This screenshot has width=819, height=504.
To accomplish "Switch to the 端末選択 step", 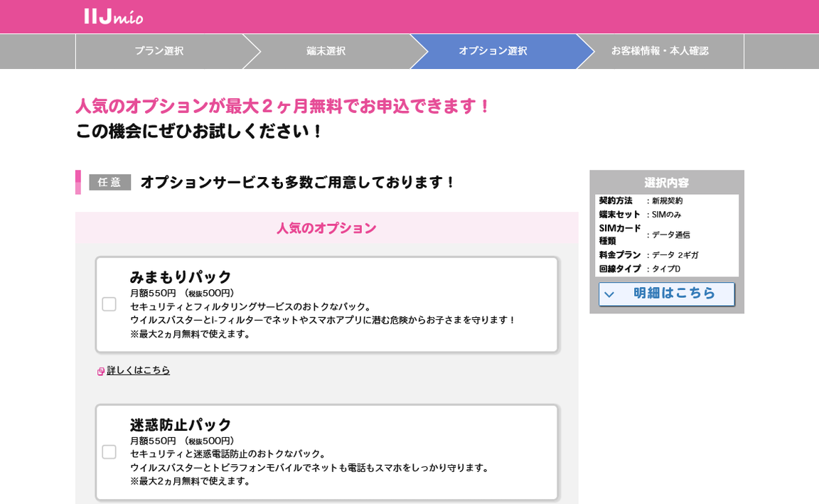I will point(326,51).
